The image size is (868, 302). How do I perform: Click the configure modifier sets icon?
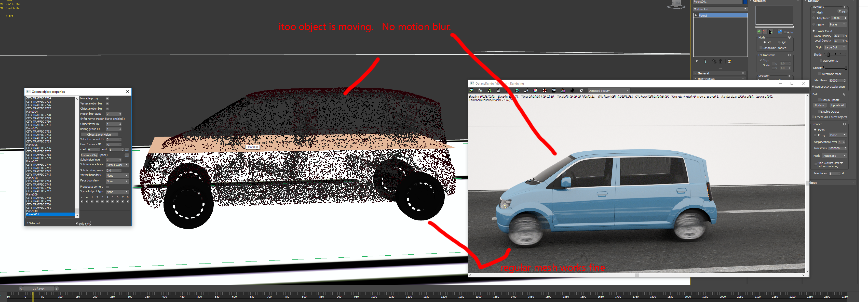pyautogui.click(x=729, y=61)
